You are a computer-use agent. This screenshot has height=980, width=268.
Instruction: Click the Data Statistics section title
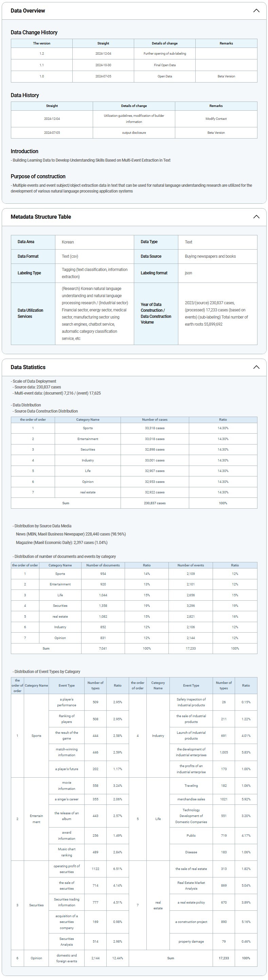pyautogui.click(x=28, y=367)
